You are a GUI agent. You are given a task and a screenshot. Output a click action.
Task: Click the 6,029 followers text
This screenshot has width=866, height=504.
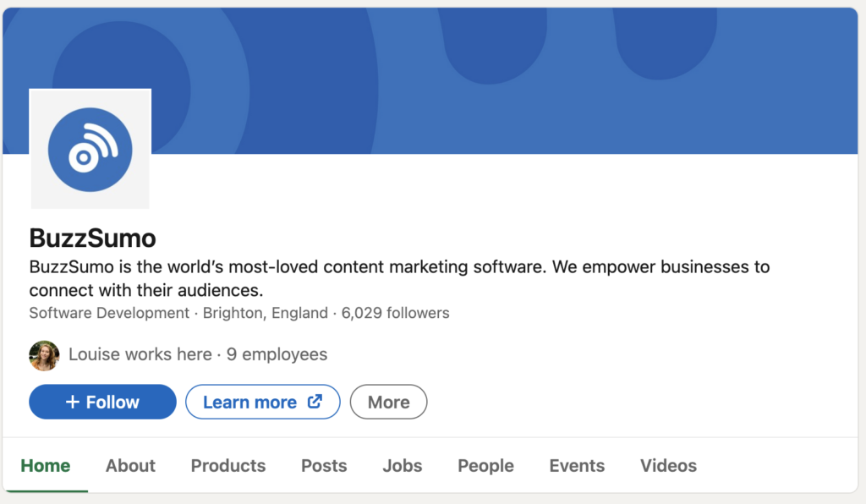click(395, 314)
